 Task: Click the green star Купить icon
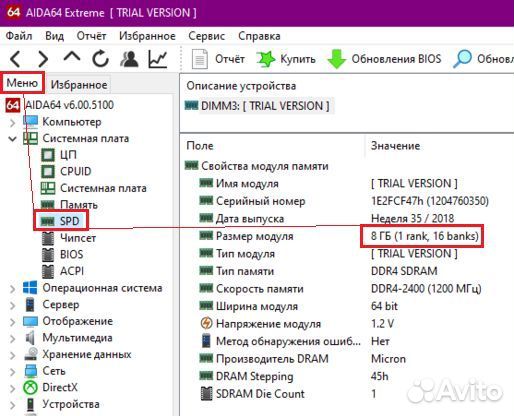(x=266, y=59)
